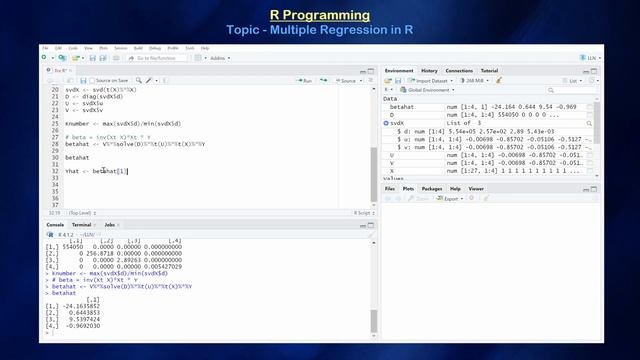Click the previous plot arrow
640x360 pixels.
(388, 198)
